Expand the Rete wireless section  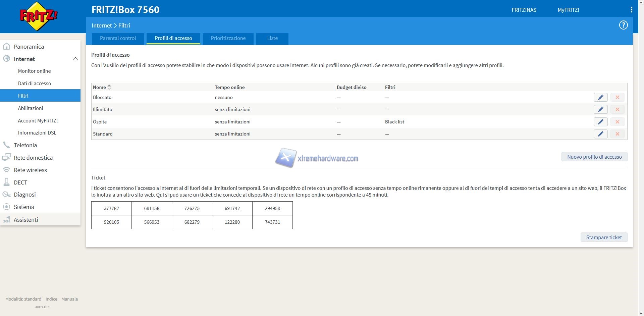click(x=30, y=170)
